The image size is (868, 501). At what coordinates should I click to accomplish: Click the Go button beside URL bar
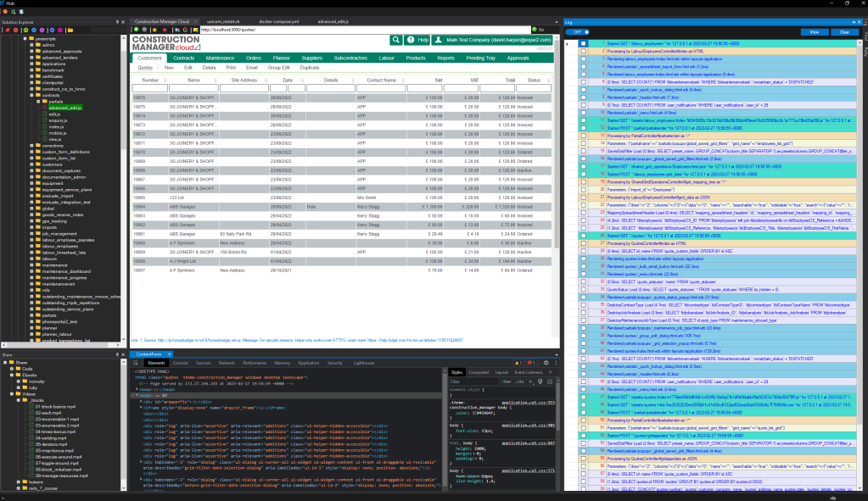[539, 30]
